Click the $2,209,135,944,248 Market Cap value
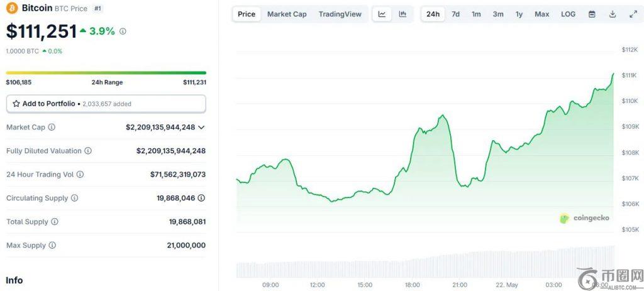644x291 pixels. (160, 127)
